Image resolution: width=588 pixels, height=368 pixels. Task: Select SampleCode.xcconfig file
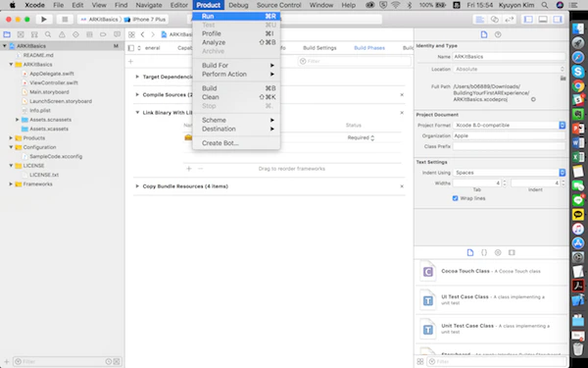[56, 157]
